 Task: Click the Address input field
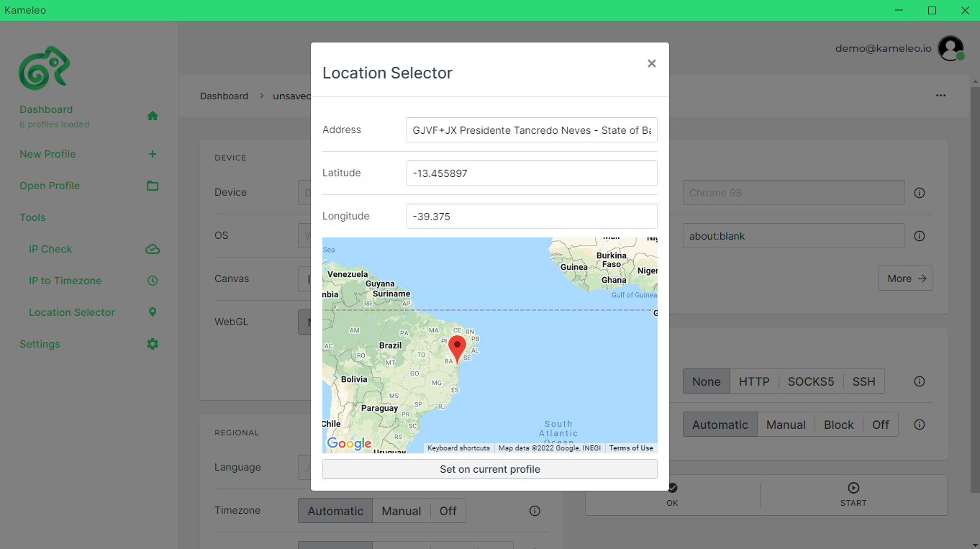coord(532,130)
